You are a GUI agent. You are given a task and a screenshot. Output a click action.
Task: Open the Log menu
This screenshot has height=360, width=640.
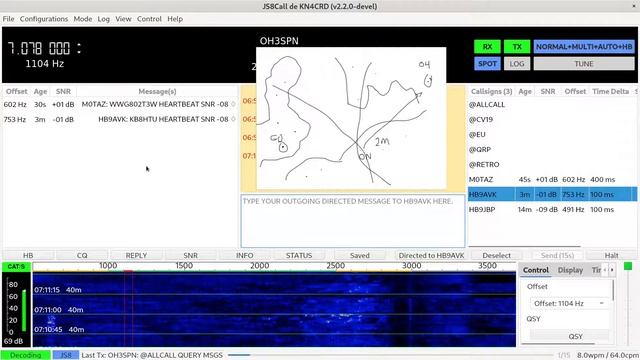tap(103, 19)
